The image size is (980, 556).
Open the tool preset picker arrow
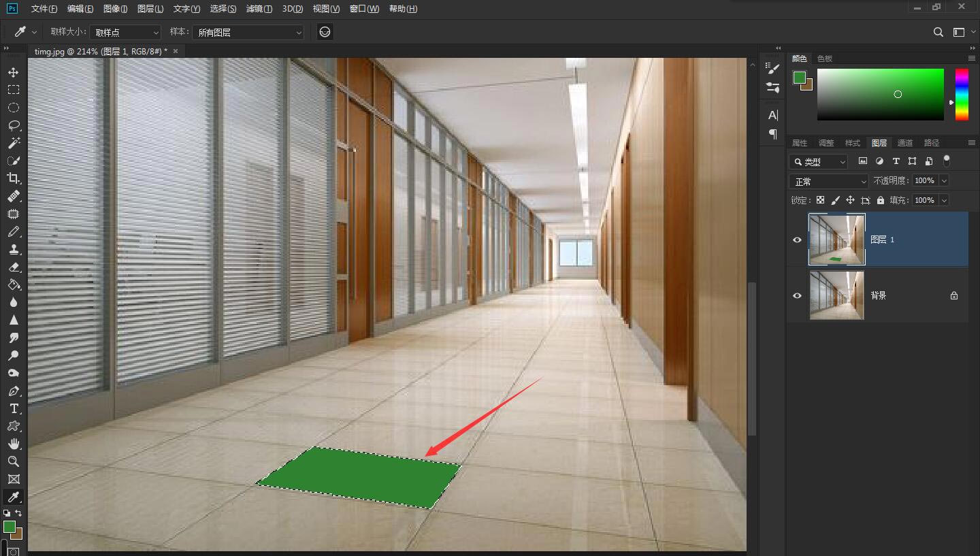pyautogui.click(x=35, y=32)
